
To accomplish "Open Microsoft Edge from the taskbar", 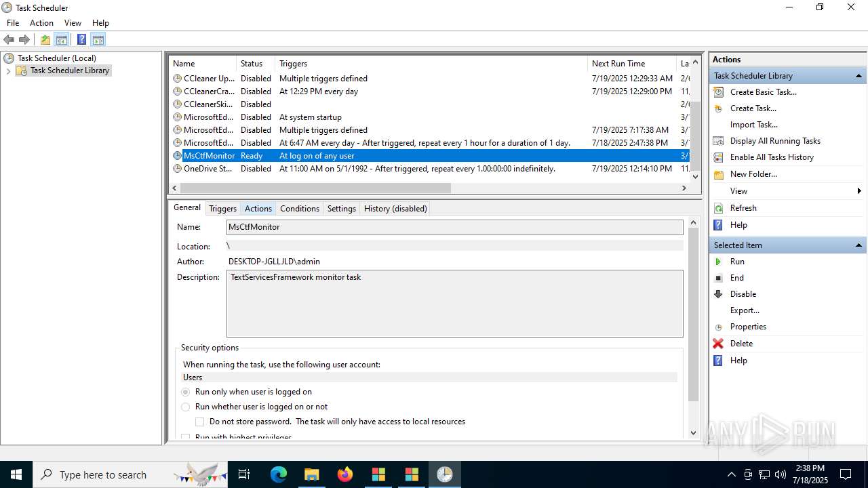I will 279,474.
